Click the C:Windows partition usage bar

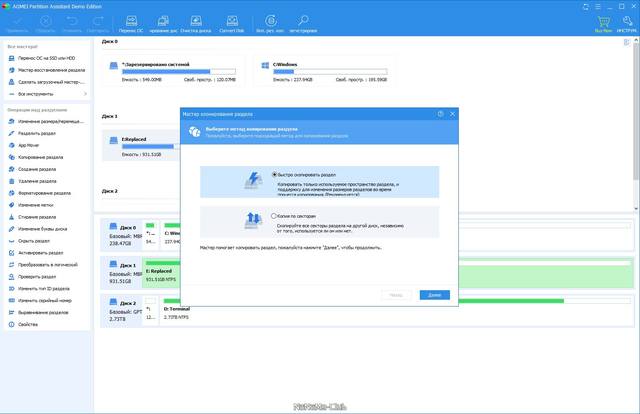(330, 71)
